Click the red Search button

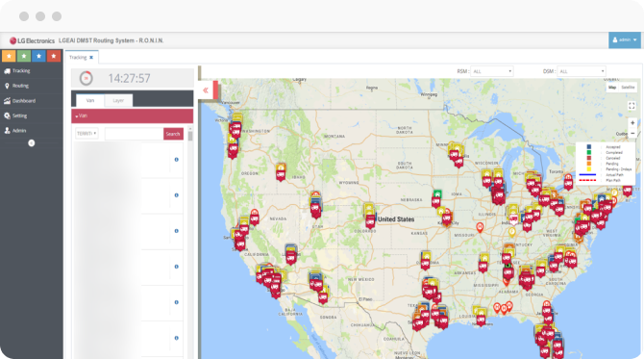173,134
